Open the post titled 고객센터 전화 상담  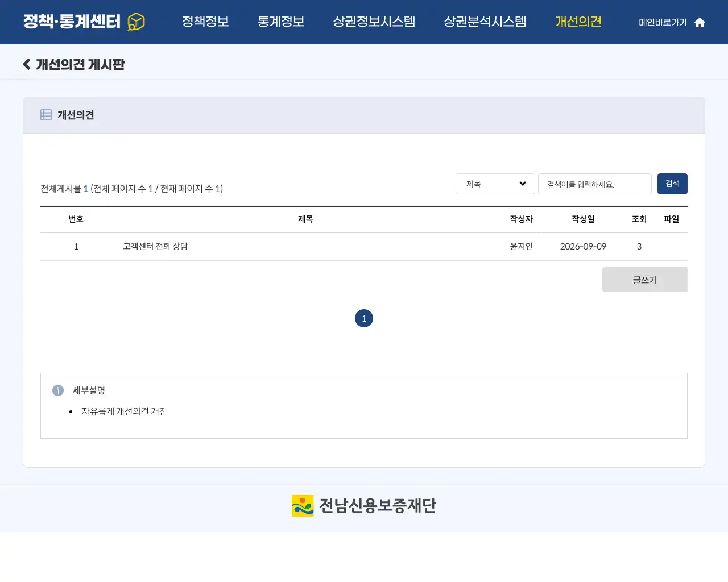click(155, 246)
